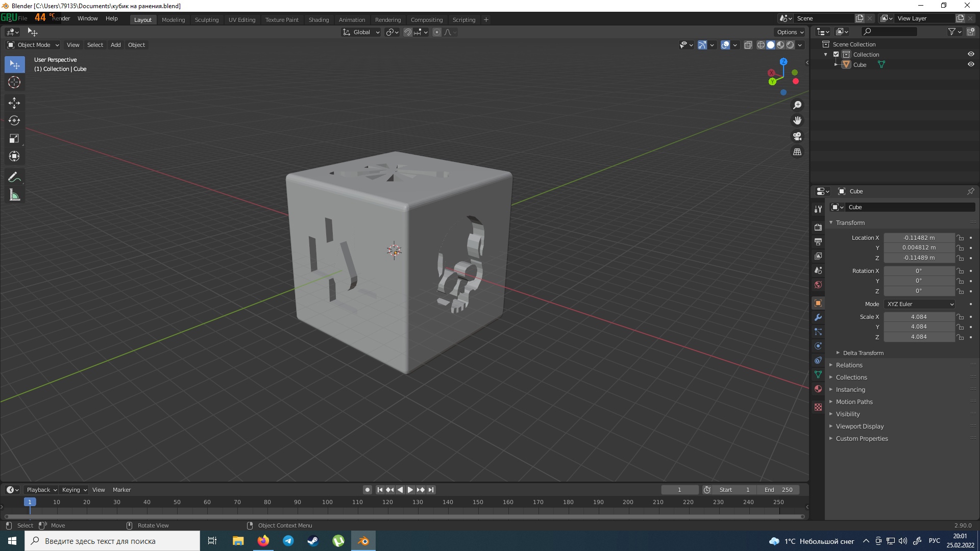
Task: Choose the combined Transform tool
Action: tap(14, 156)
